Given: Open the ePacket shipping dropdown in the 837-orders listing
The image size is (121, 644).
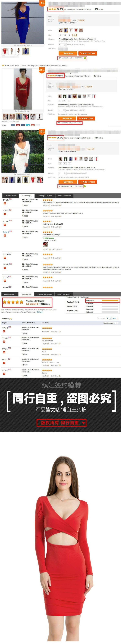Looking at the screenshot, I should click(x=95, y=39).
